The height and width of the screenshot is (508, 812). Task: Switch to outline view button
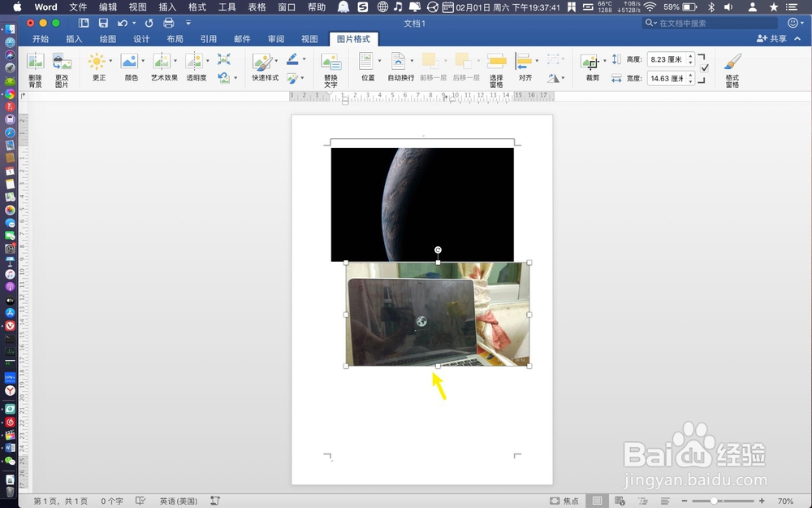pyautogui.click(x=642, y=501)
